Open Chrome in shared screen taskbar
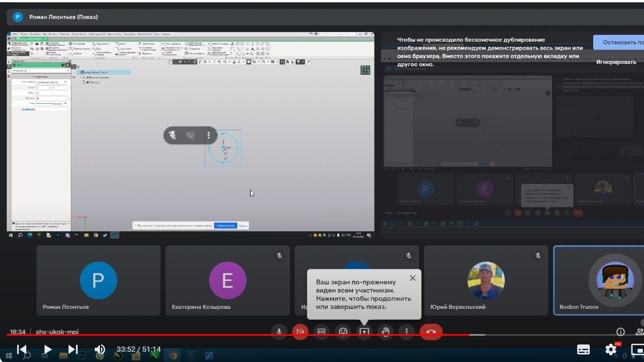Image resolution: width=644 pixels, height=362 pixels. pos(96,235)
